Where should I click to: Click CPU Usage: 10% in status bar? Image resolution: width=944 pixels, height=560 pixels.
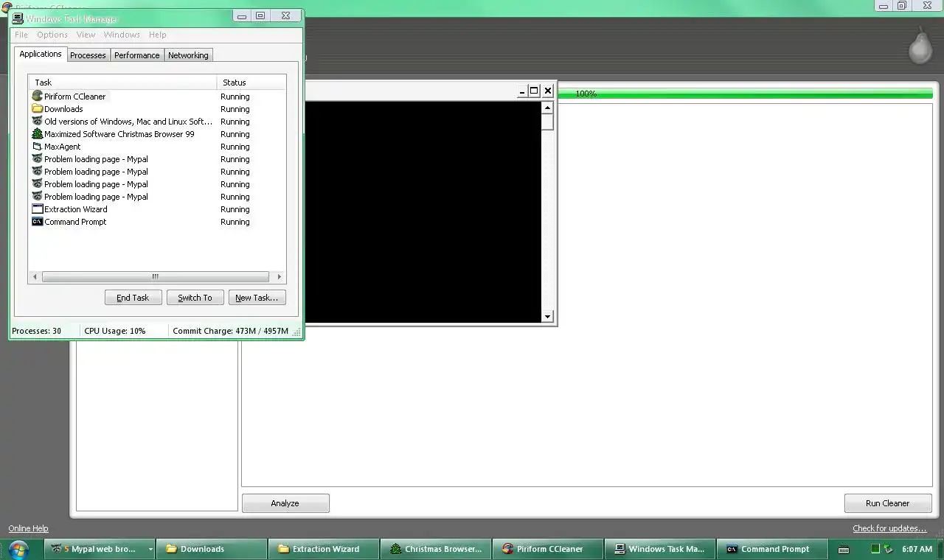click(x=115, y=331)
